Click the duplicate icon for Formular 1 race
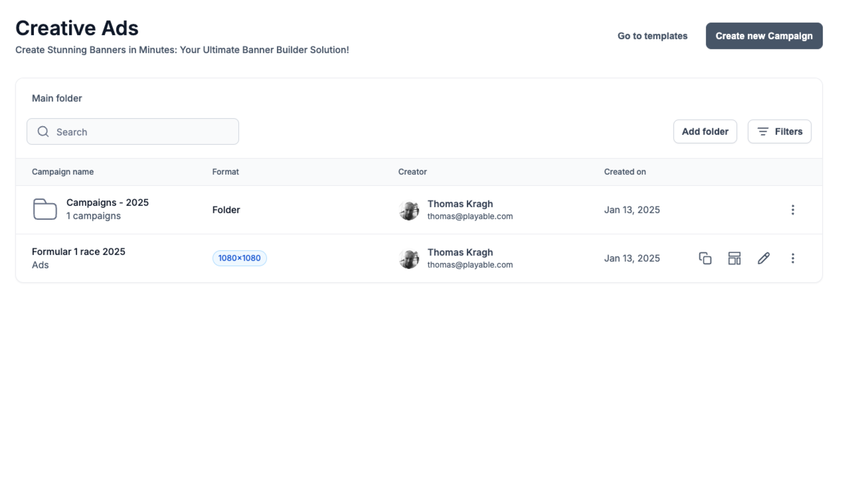868x488 pixels. [705, 258]
